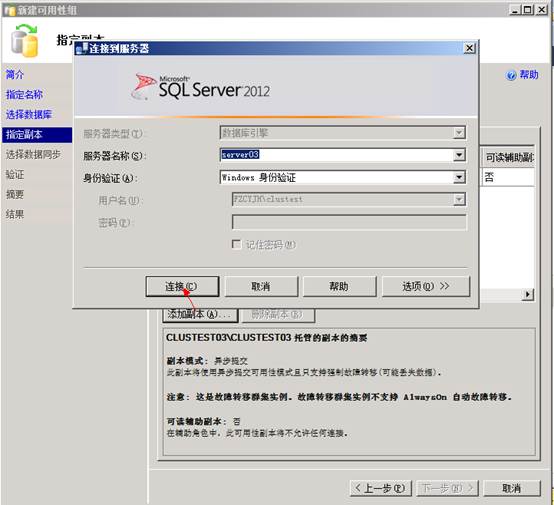This screenshot has height=505, width=554.
Task: Click the blue help question icon
Action: [511, 75]
